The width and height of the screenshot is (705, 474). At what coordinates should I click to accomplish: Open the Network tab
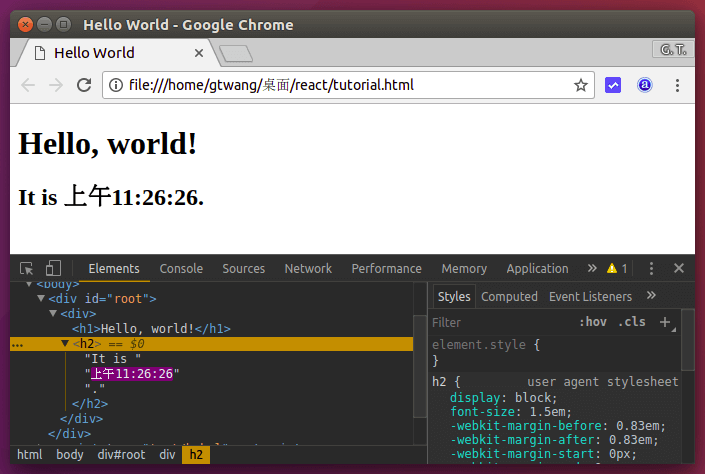point(308,268)
